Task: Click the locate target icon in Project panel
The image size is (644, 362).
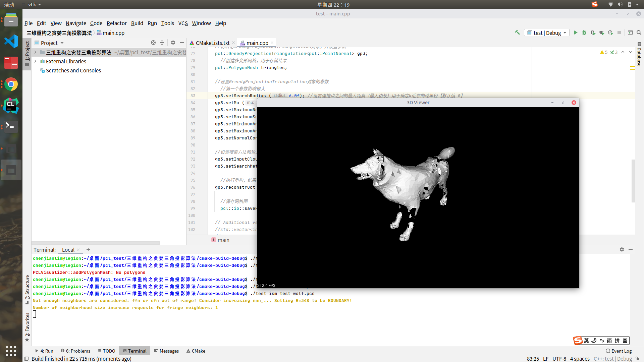Action: pos(153,43)
